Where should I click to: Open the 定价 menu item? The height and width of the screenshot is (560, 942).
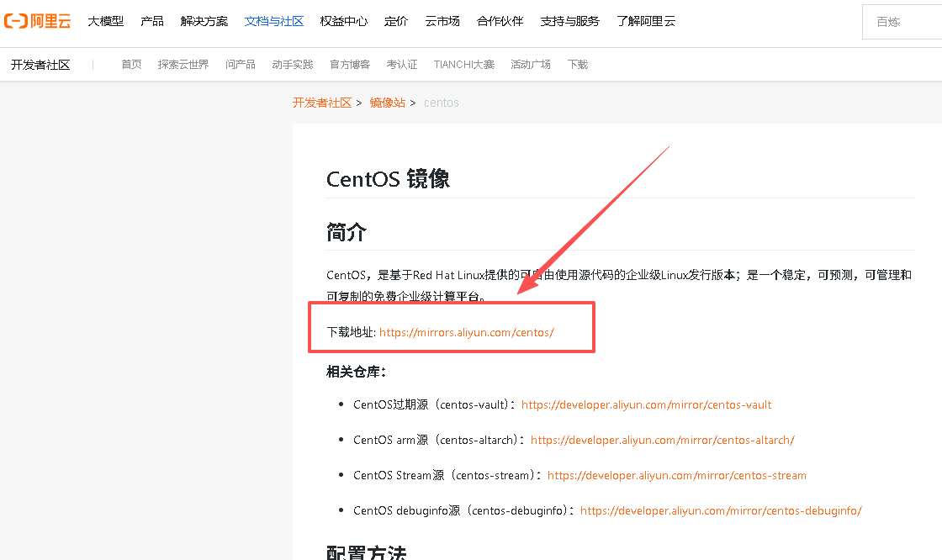396,21
